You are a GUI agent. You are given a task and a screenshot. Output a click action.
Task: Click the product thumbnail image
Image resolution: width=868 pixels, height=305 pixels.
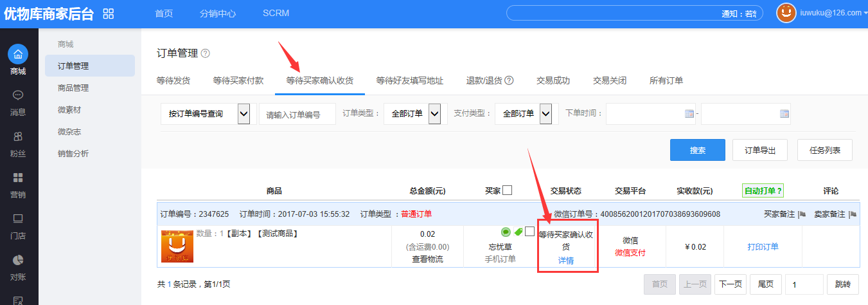click(x=177, y=247)
